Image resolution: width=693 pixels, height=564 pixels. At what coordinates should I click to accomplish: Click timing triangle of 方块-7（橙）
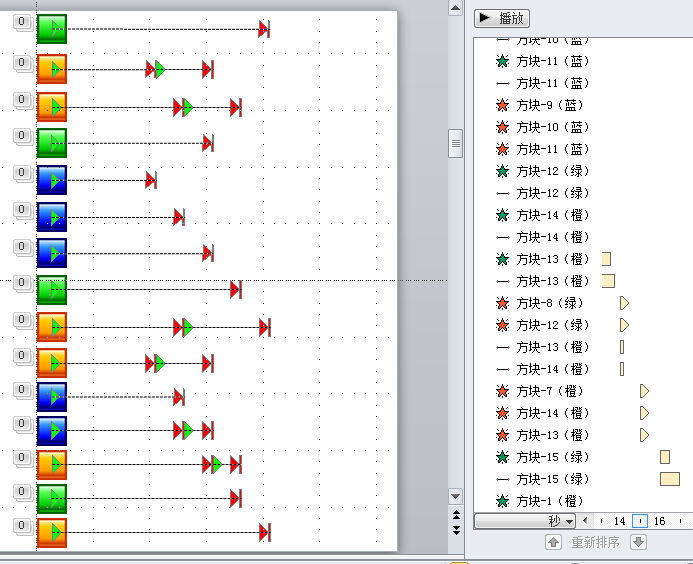tap(644, 391)
